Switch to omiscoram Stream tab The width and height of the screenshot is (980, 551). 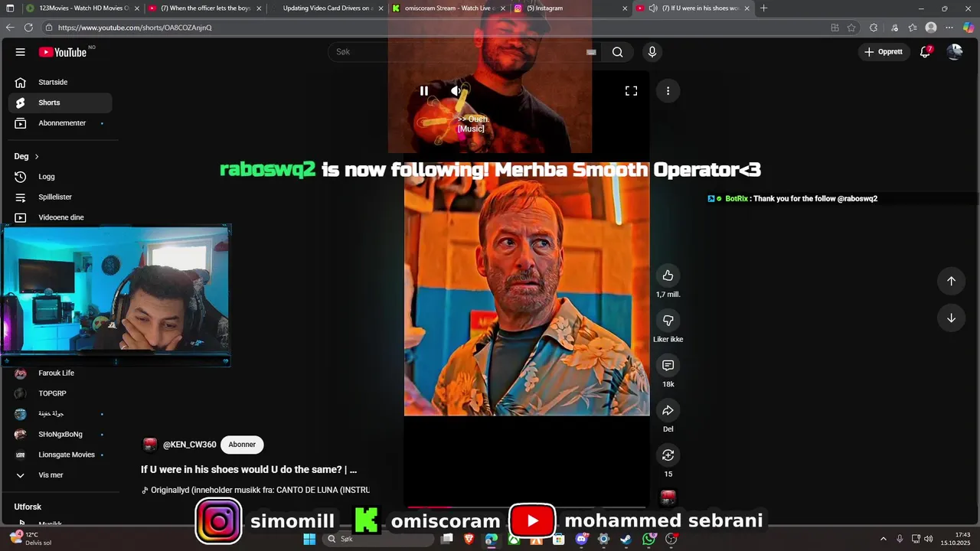tap(449, 8)
